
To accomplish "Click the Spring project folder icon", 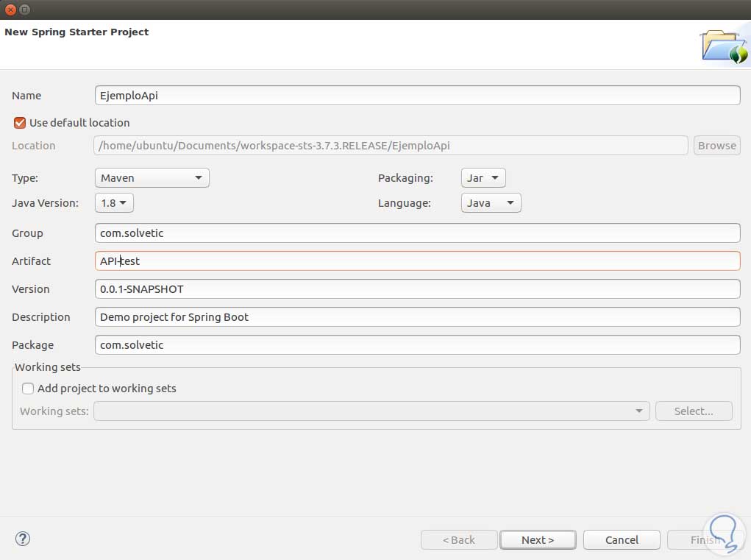I will 724,46.
